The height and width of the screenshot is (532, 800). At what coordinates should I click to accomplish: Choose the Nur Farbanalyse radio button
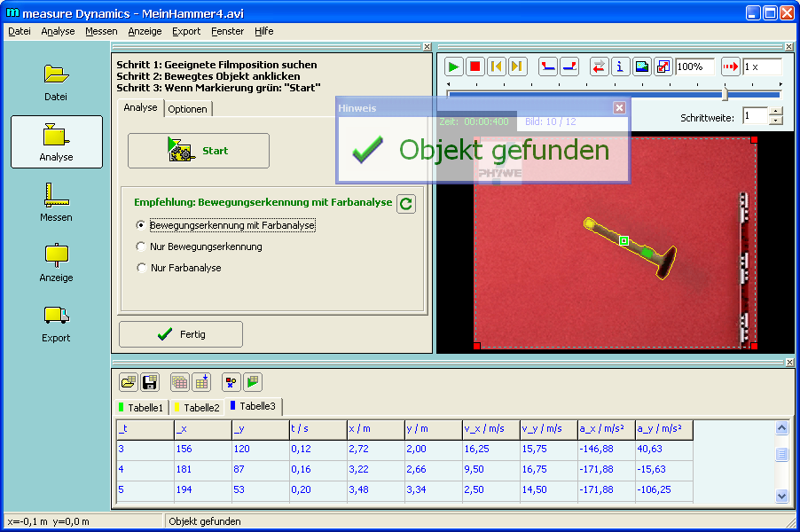pos(141,268)
